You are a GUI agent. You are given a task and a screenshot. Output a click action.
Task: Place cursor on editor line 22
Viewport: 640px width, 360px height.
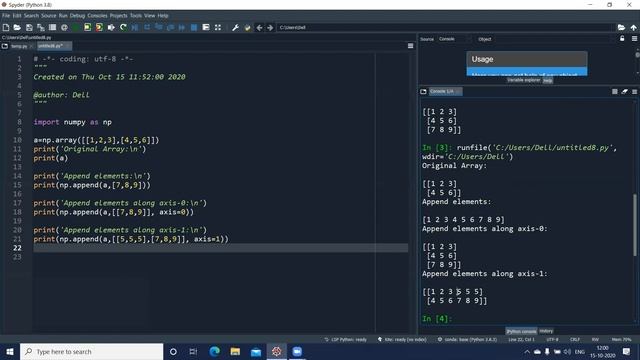pos(220,248)
